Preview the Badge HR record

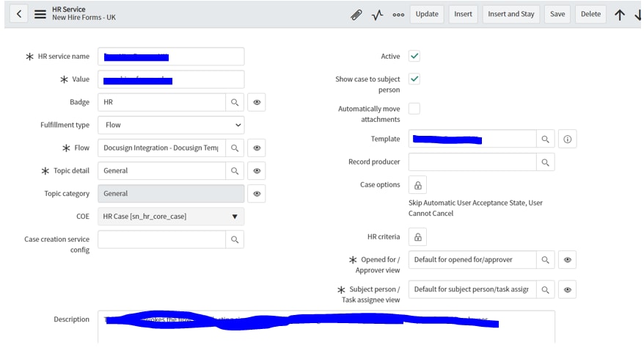[x=257, y=102]
